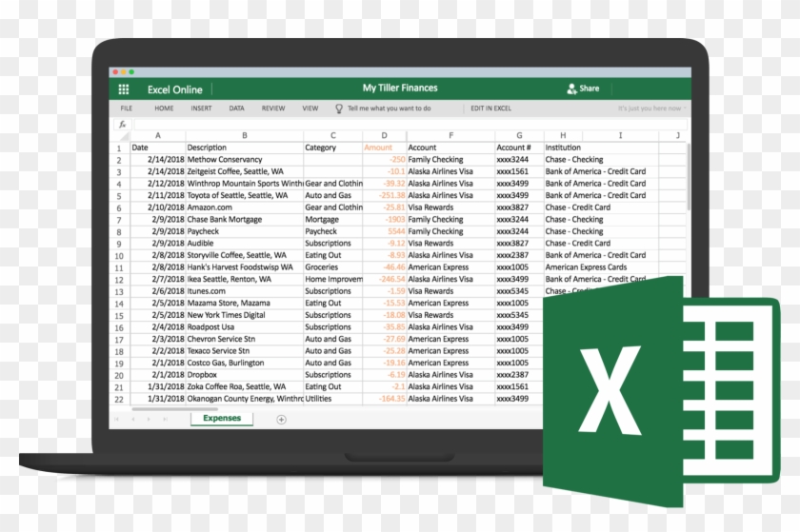Select column G header
The height and width of the screenshot is (532, 800).
(519, 136)
